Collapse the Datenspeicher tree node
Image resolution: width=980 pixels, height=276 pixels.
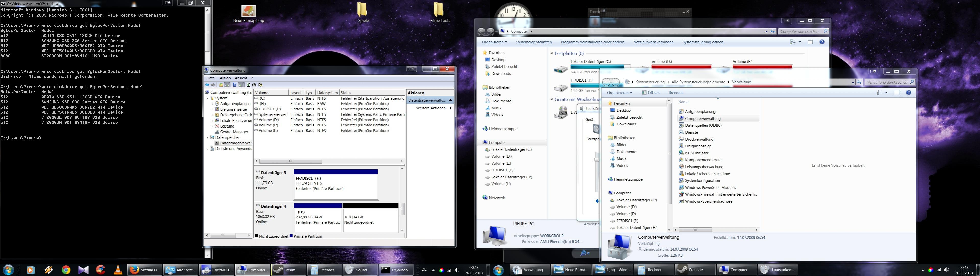click(208, 137)
